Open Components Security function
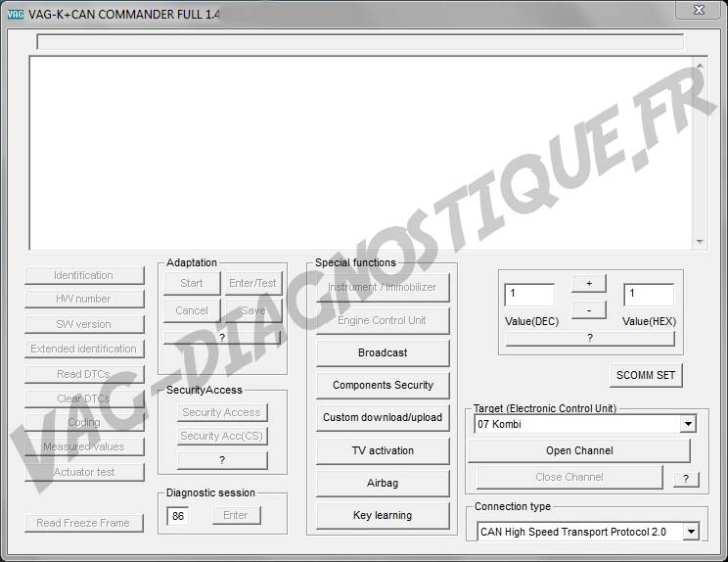This screenshot has height=562, width=728. click(x=383, y=386)
